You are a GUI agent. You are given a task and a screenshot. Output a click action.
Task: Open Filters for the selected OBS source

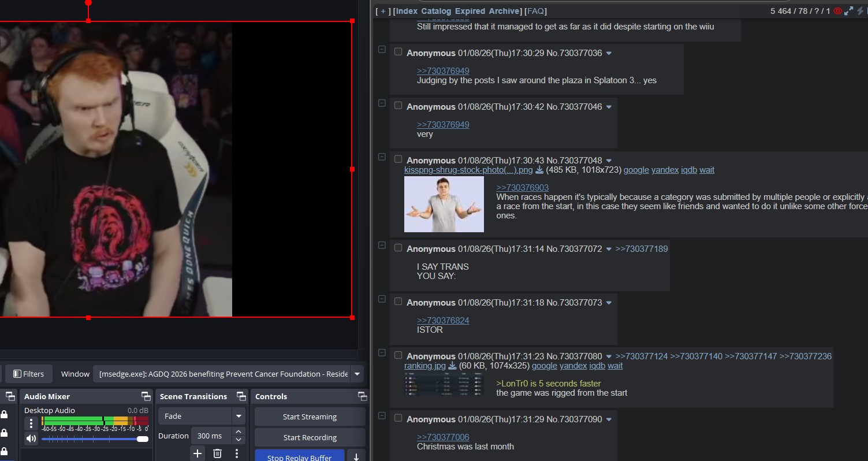28,374
